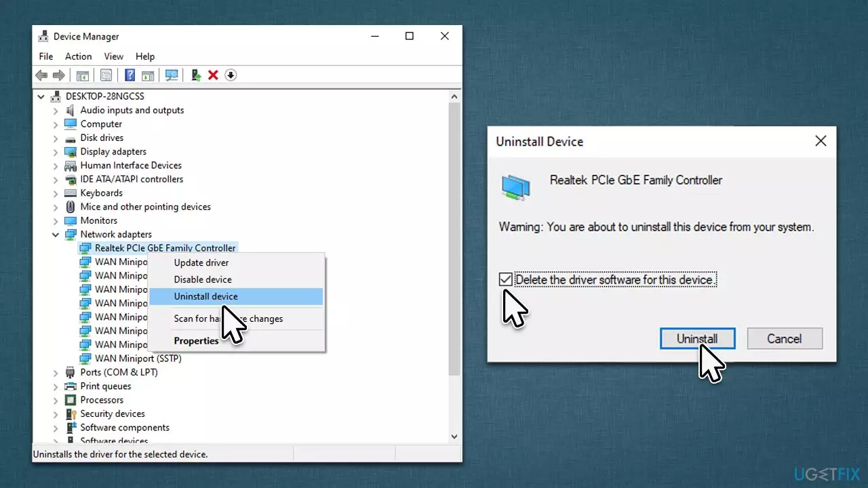The width and height of the screenshot is (868, 488).
Task: Open Properties sheet toolbar icon
Action: pos(106,75)
